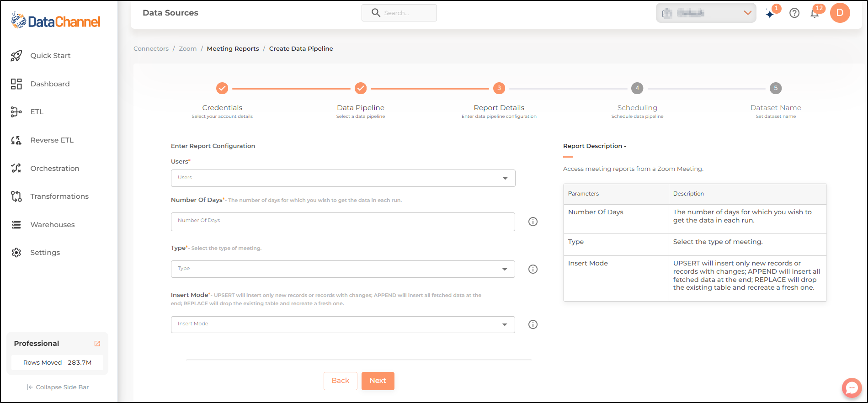Image resolution: width=868 pixels, height=403 pixels.
Task: Focus the top Search field
Action: pos(399,13)
